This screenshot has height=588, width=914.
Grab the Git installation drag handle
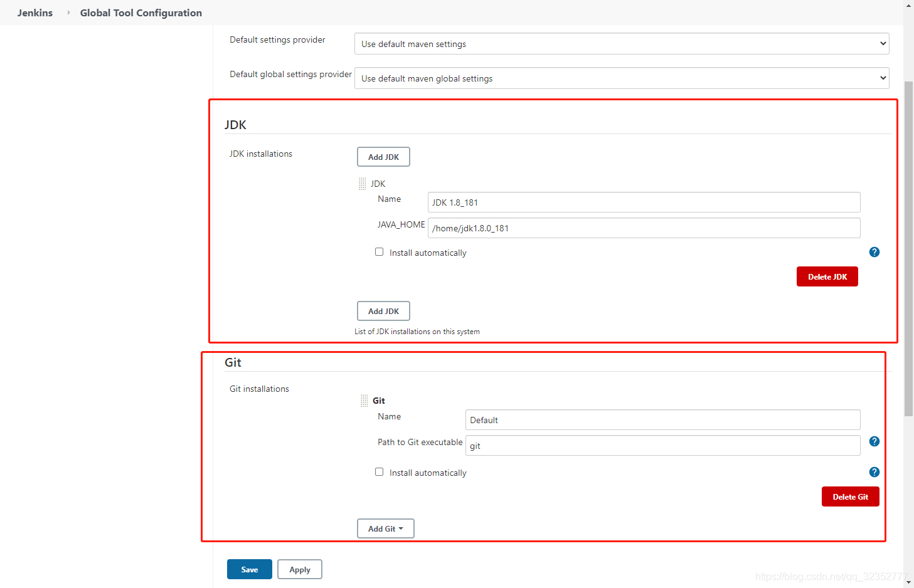click(364, 401)
